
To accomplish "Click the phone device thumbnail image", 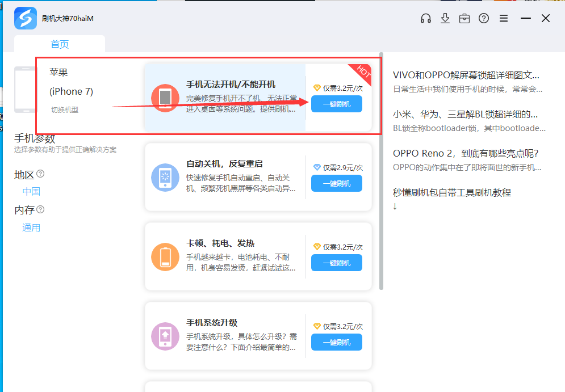I will [25, 90].
